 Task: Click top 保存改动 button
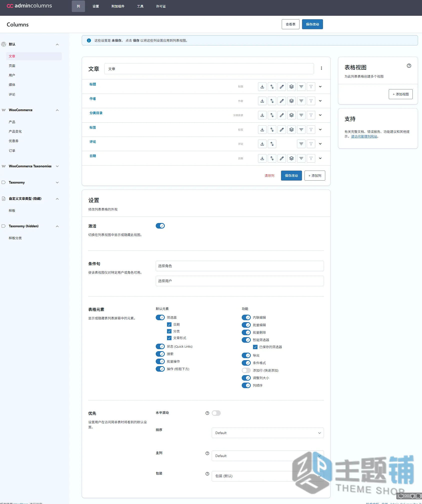tap(312, 24)
